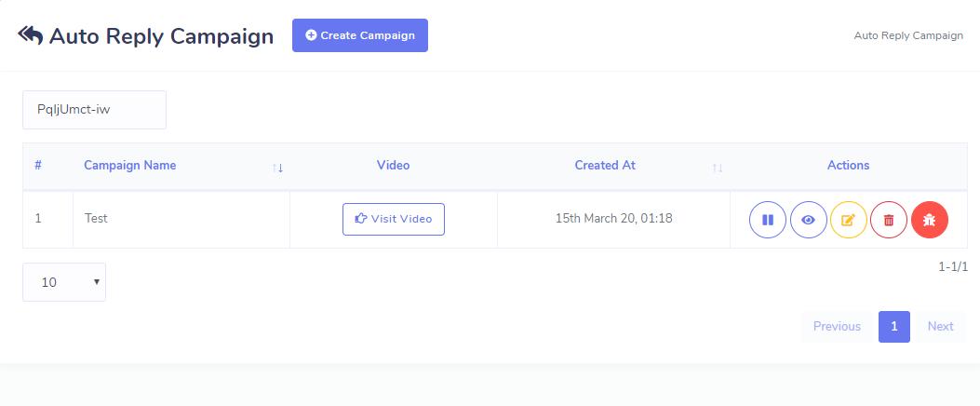This screenshot has height=406, width=980.
Task: Open the red bug report icon
Action: click(930, 220)
